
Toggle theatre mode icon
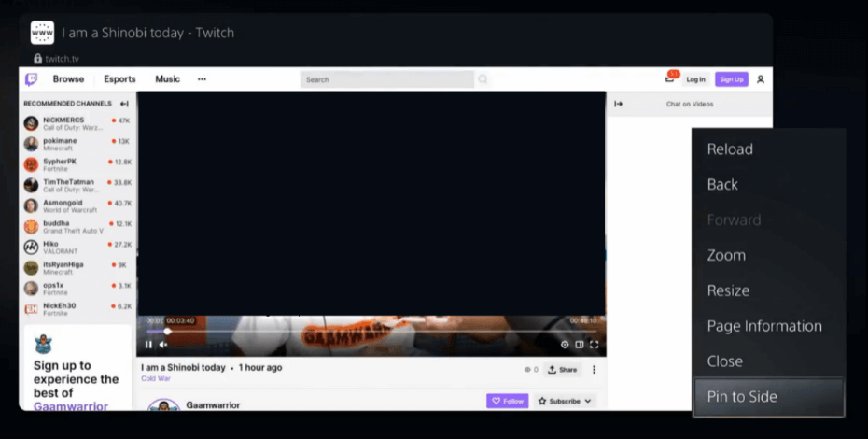579,345
